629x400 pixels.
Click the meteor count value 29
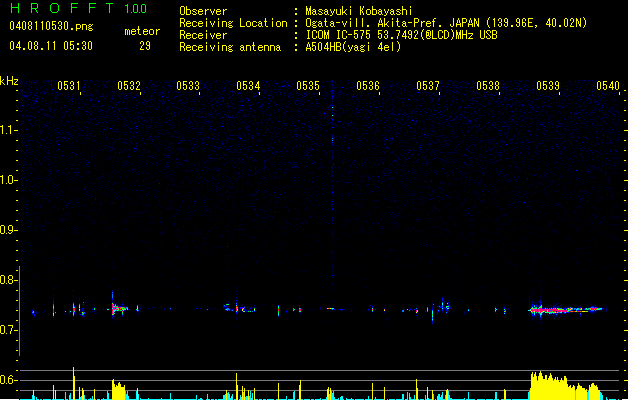(x=145, y=46)
